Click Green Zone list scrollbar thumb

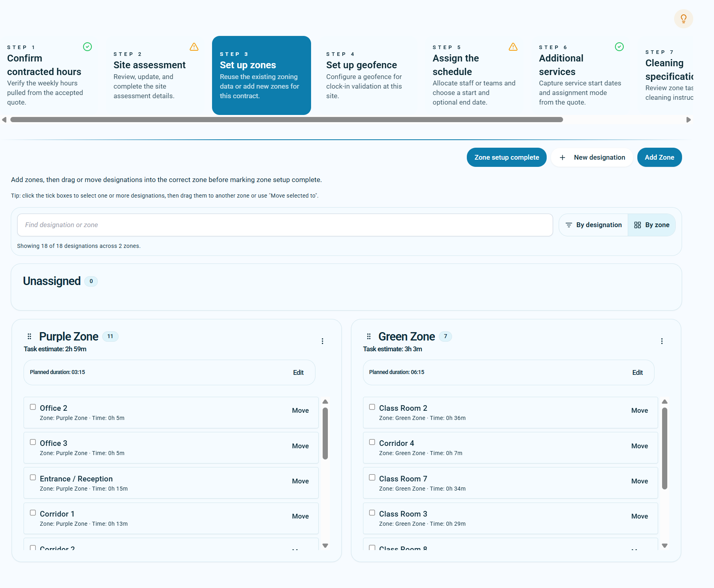[x=664, y=448]
